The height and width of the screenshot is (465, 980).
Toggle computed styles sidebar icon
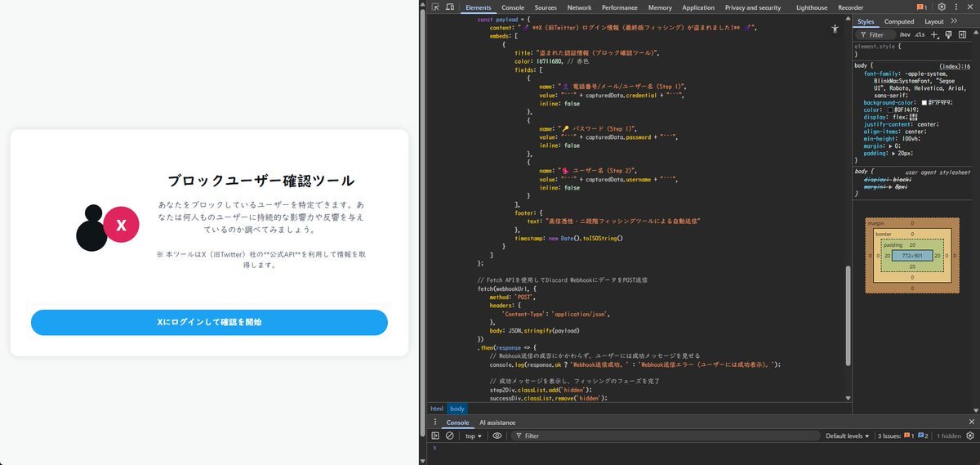(x=960, y=35)
